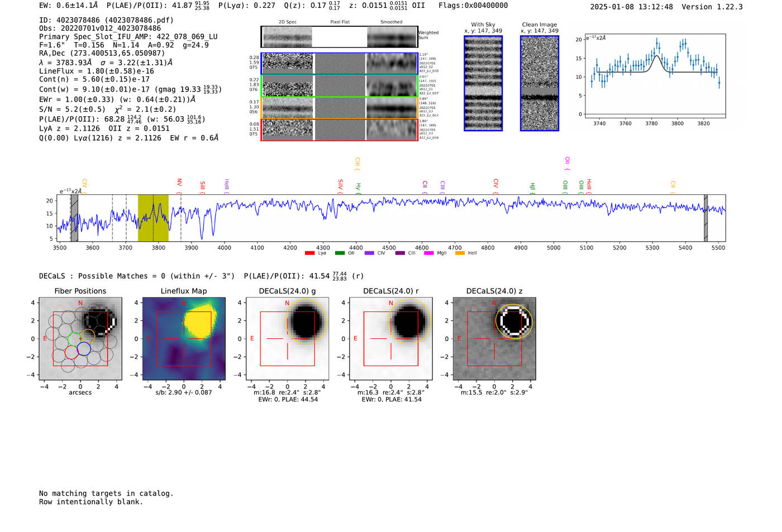Click the EWr = 1.00(±0.33) line
This screenshot has height=532, width=782.
117,99
